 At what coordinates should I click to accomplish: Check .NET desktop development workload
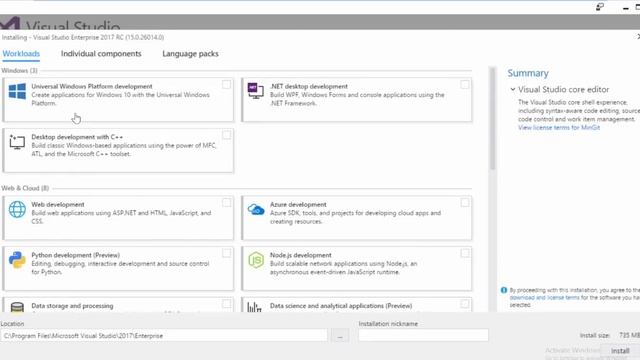pos(464,84)
